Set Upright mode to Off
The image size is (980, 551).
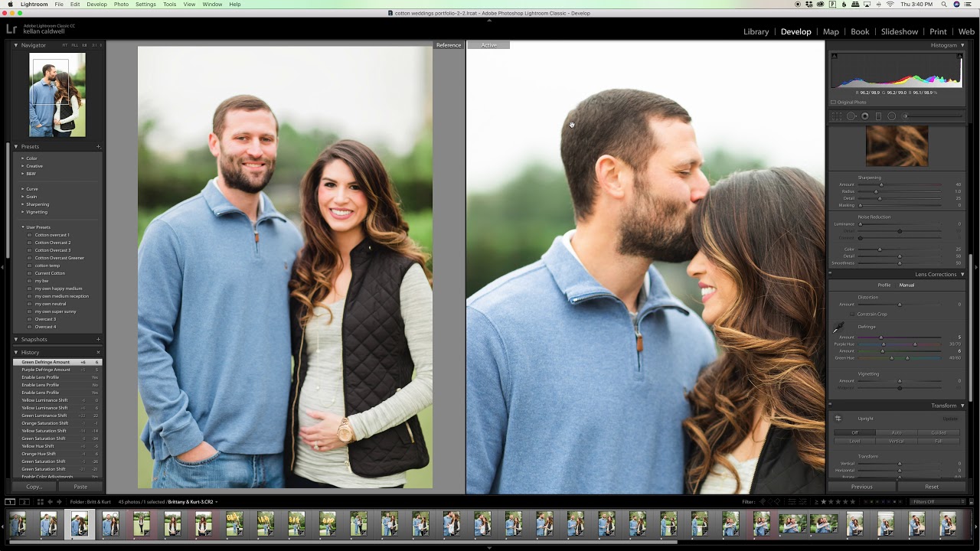click(x=854, y=433)
